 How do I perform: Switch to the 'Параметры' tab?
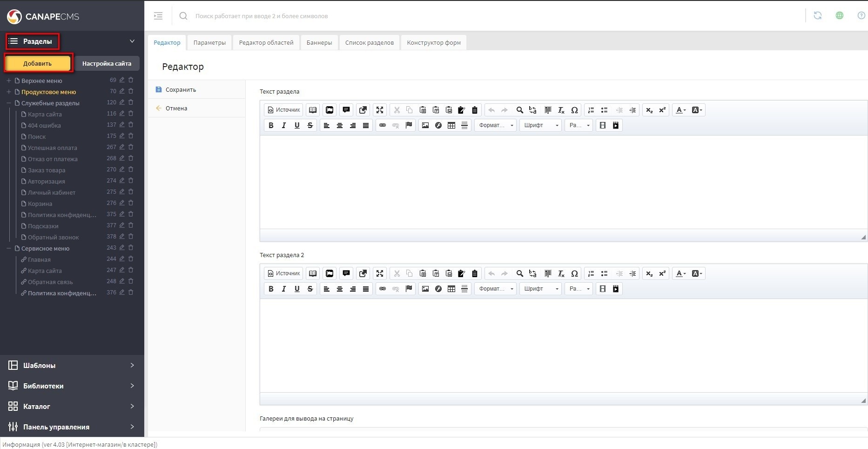pos(209,42)
